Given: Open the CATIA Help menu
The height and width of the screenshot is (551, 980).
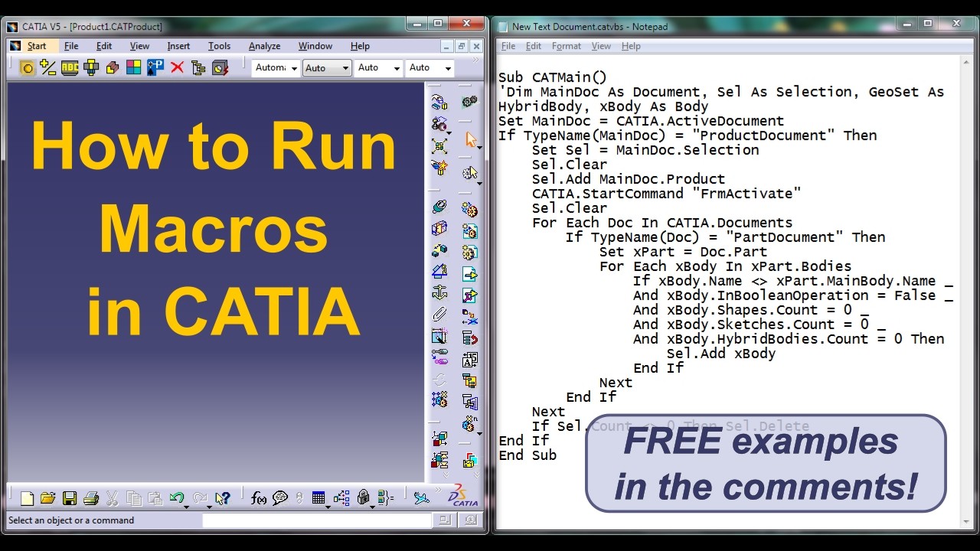Looking at the screenshot, I should 360,46.
